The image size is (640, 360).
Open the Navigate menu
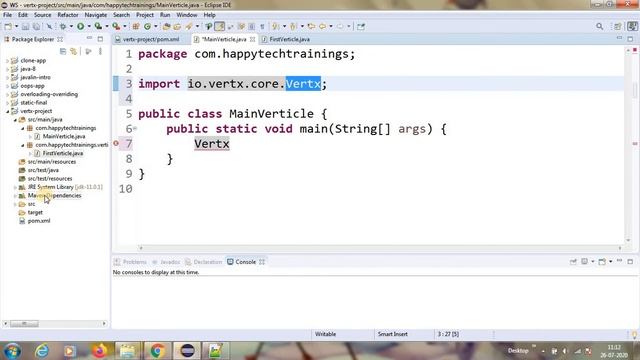tap(96, 15)
